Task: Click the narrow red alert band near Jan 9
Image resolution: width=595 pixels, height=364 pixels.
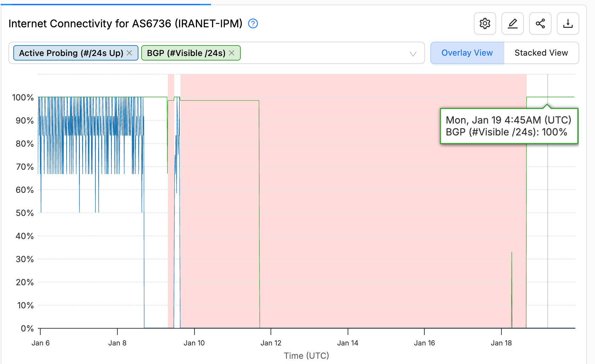Action: pos(171,210)
